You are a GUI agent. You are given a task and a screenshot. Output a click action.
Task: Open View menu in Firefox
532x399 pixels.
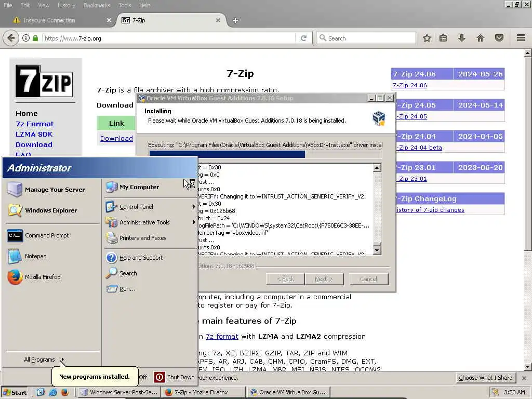[x=44, y=5]
